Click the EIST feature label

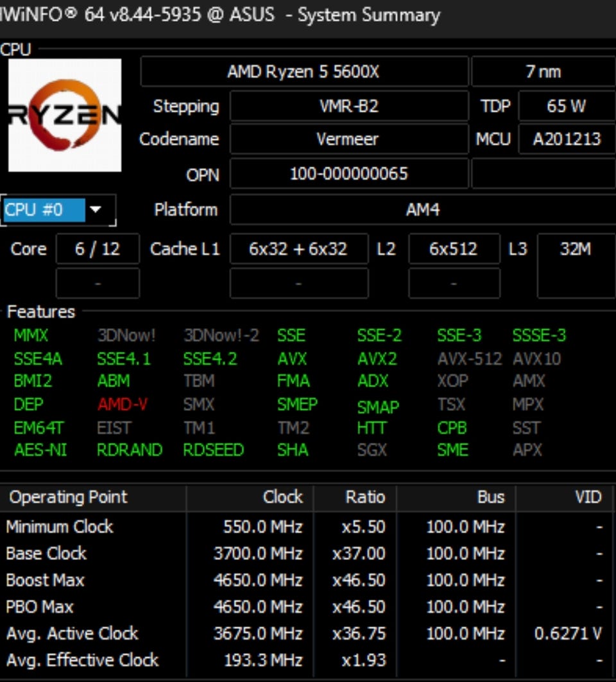[114, 428]
